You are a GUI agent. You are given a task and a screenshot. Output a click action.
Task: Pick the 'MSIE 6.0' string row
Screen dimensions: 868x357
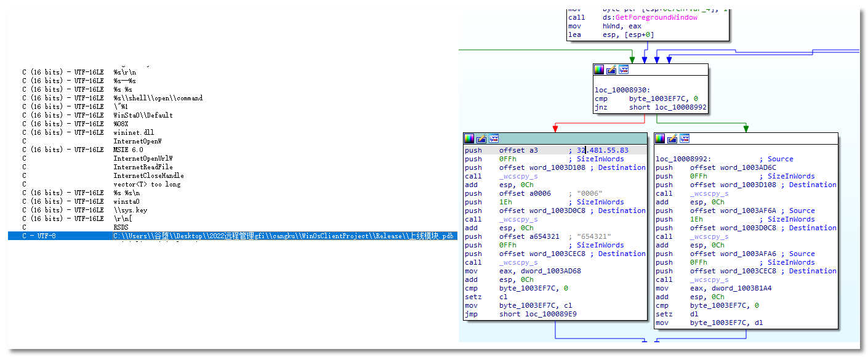[x=128, y=150]
